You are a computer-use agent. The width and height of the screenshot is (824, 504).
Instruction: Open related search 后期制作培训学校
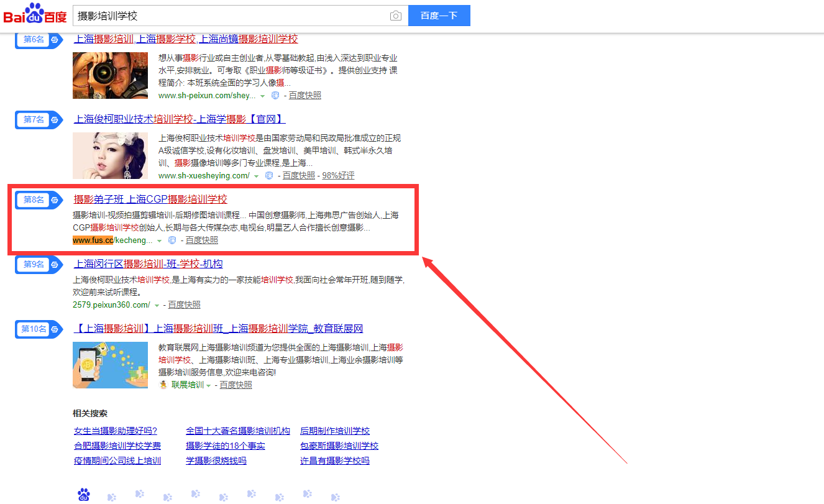[335, 431]
